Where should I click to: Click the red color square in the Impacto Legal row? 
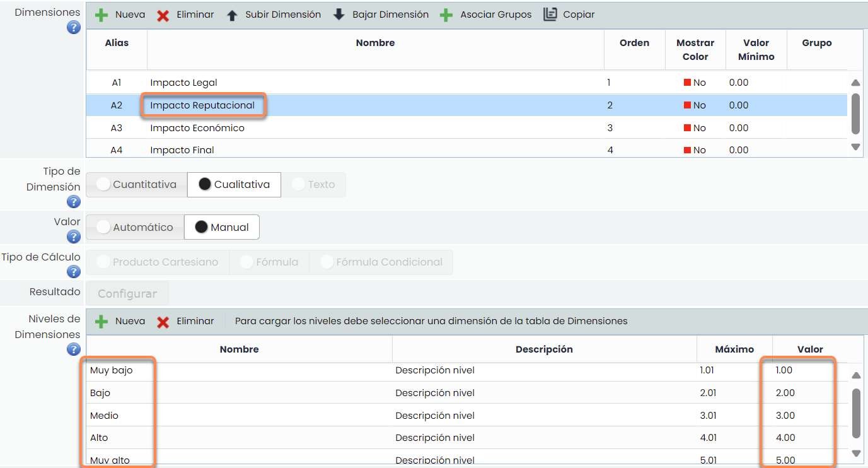(x=688, y=83)
